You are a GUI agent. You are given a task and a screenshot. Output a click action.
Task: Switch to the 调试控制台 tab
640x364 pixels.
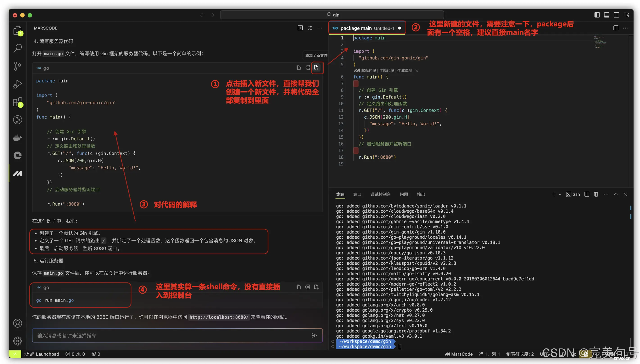tap(380, 194)
